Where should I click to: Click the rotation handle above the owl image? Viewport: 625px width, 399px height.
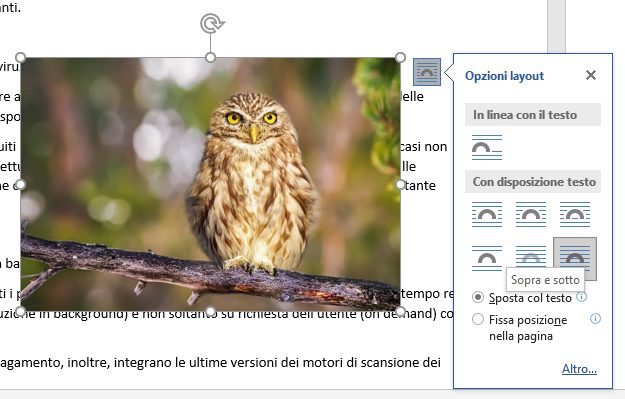point(212,24)
